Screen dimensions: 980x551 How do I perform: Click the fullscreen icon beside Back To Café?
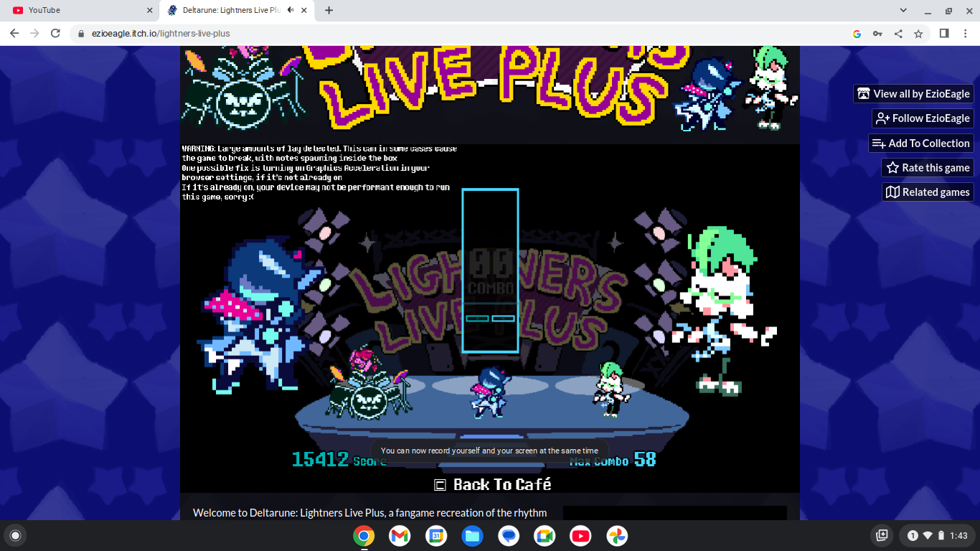point(440,485)
